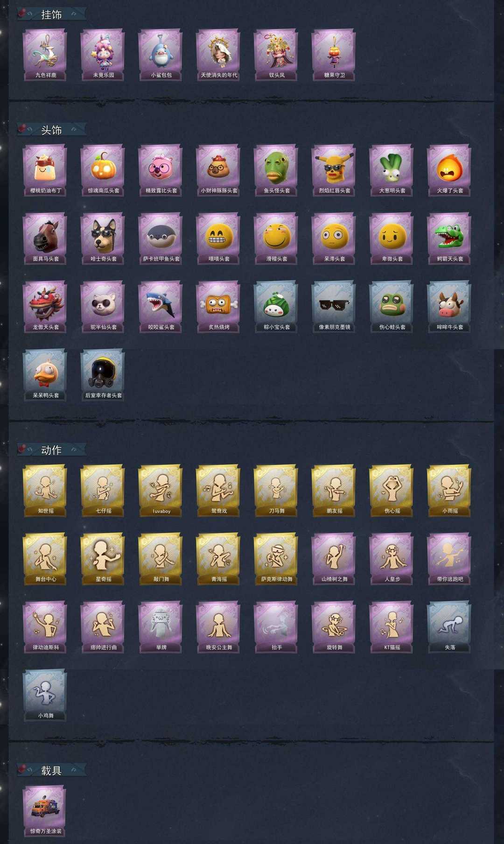Select the 山楂树之舞 purple emote

tap(334, 559)
